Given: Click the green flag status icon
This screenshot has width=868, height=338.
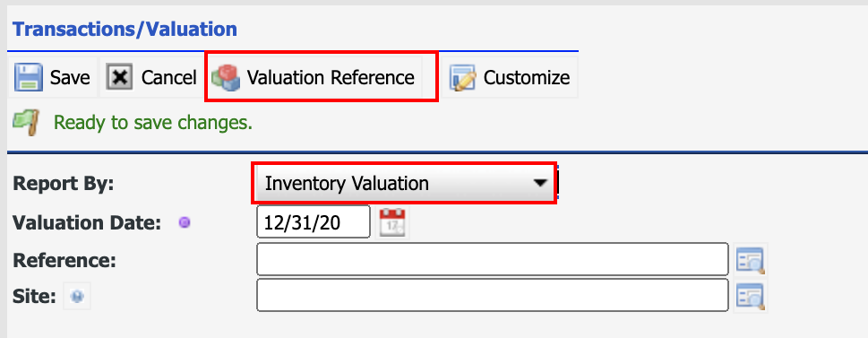Looking at the screenshot, I should click(x=27, y=122).
